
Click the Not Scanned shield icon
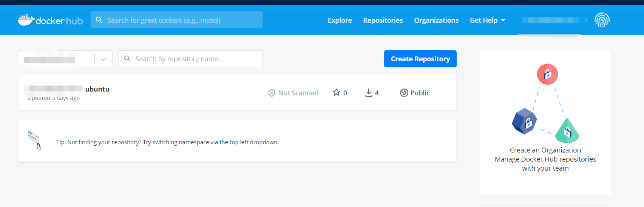pos(272,93)
